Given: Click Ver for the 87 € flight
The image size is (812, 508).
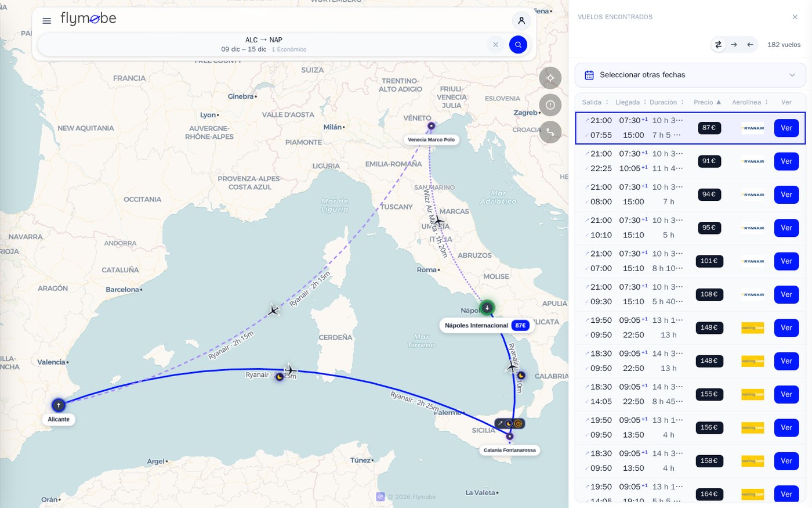Looking at the screenshot, I should (x=786, y=128).
